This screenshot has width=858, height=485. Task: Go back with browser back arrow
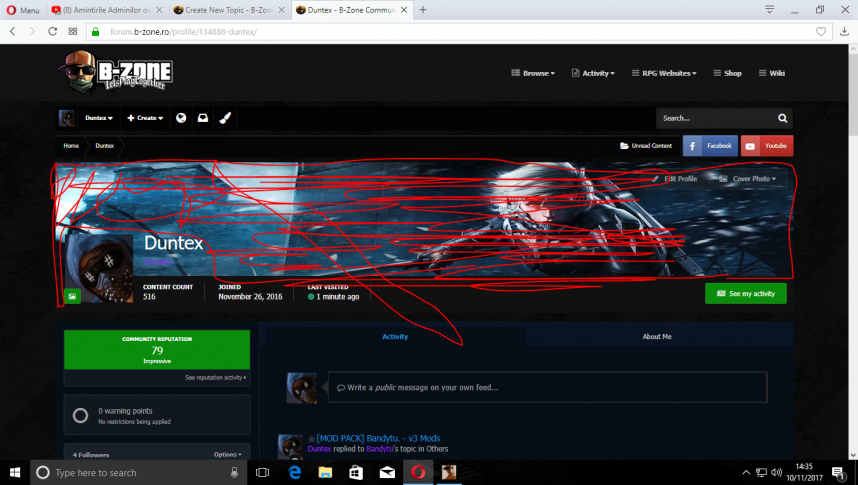[13, 32]
